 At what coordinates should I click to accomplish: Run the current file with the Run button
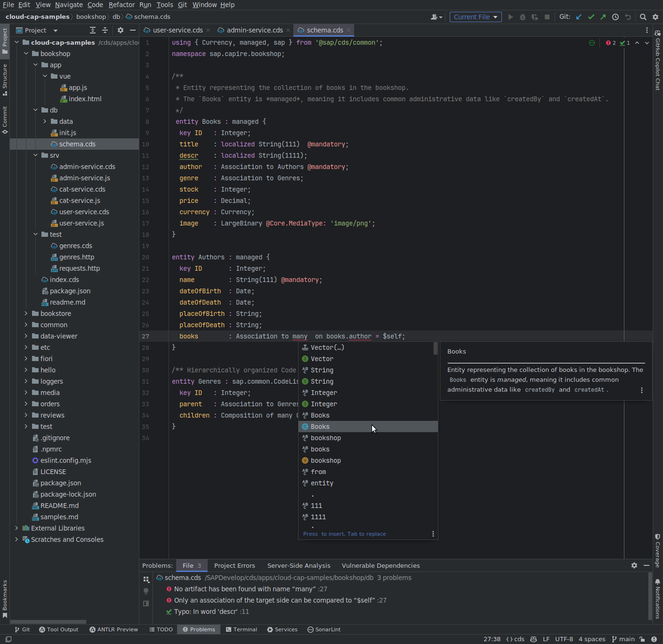(510, 17)
